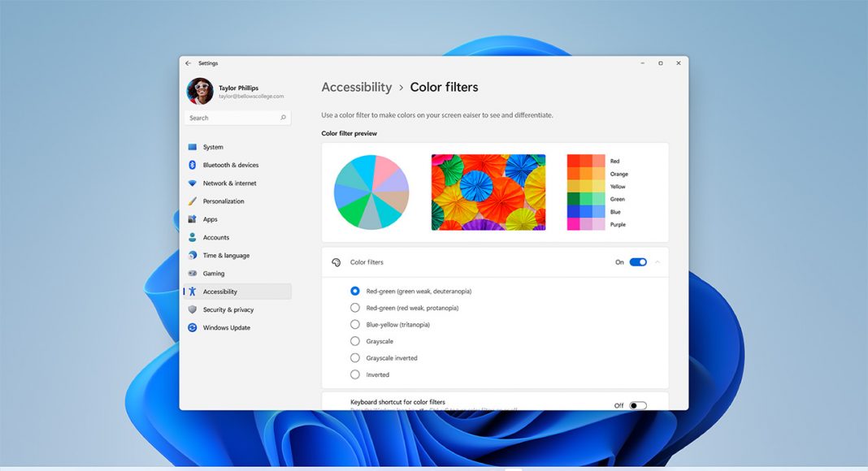
Task: Click the Personalization paintbrush icon
Action: pos(192,201)
